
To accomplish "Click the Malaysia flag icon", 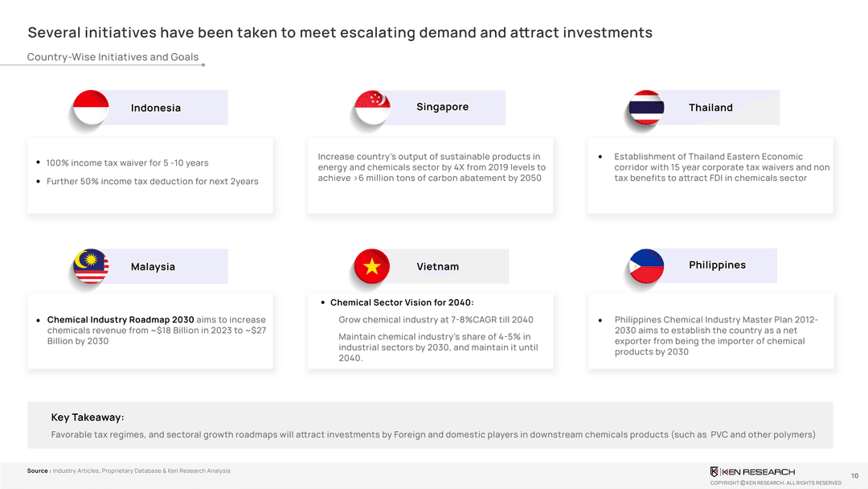I will pyautogui.click(x=91, y=266).
